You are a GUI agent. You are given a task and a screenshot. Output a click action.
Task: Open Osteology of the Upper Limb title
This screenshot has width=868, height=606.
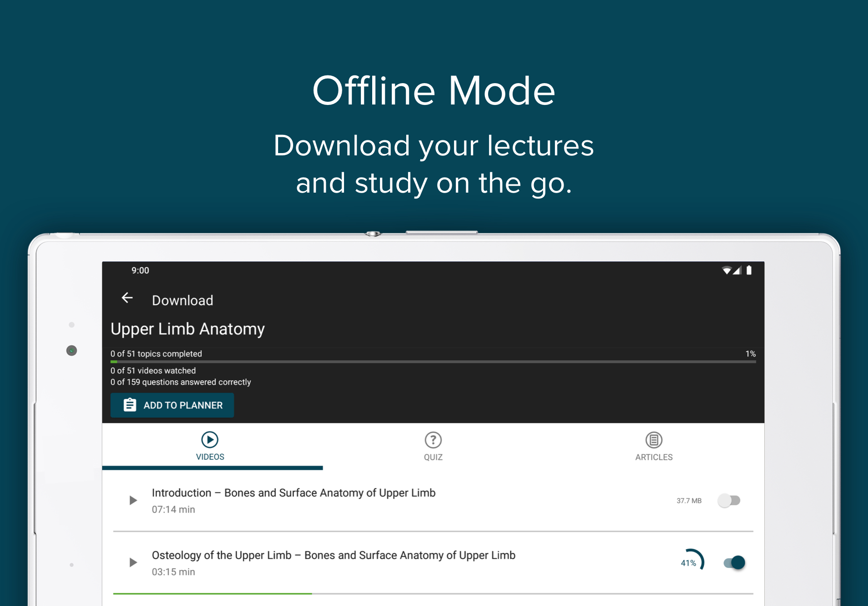(x=334, y=555)
